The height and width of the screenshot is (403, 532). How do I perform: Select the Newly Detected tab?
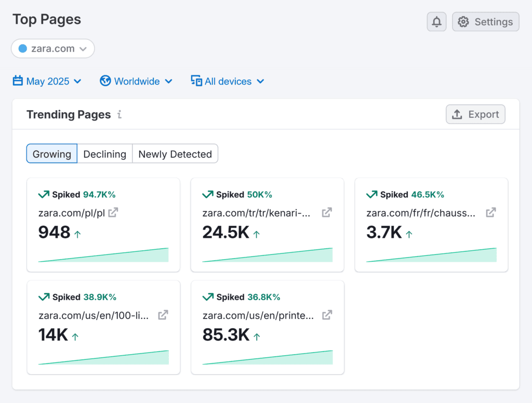[175, 154]
